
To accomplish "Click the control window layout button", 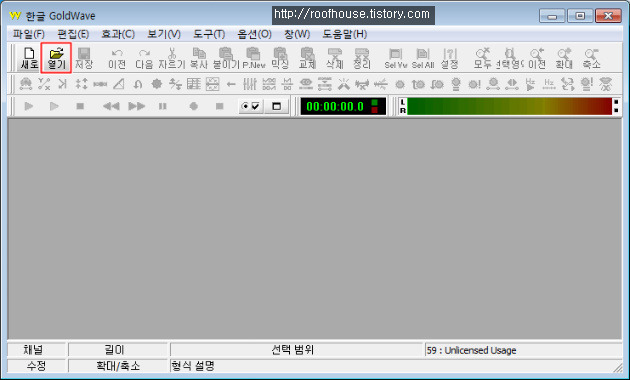I will pyautogui.click(x=276, y=106).
